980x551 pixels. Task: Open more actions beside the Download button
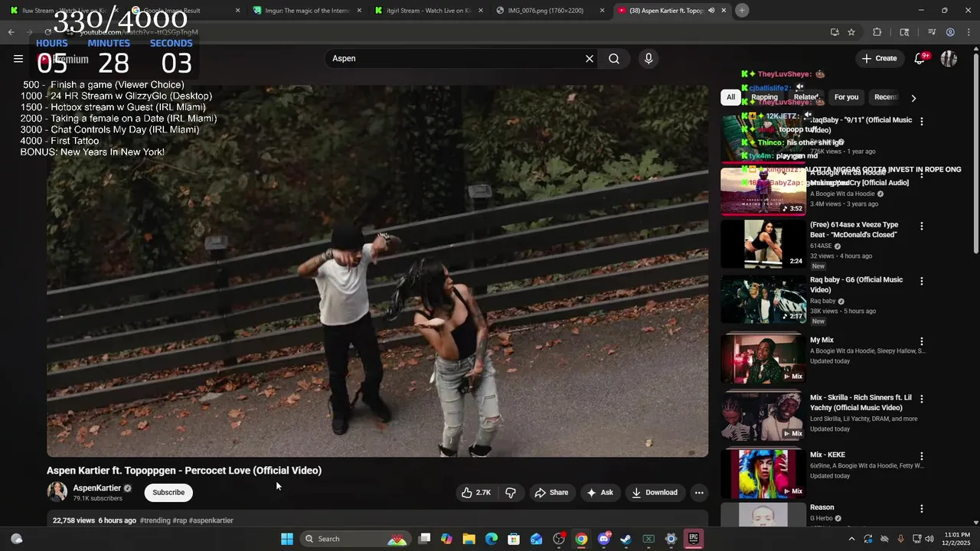click(x=699, y=493)
